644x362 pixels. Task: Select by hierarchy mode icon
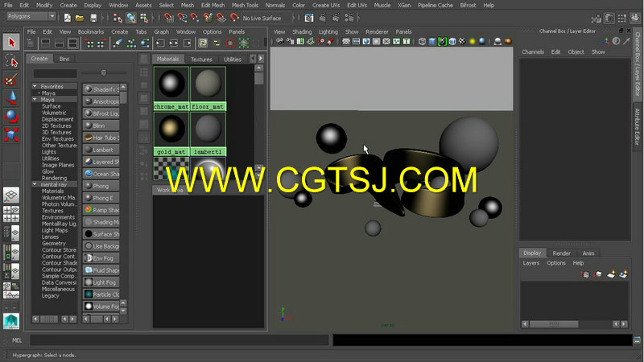[x=118, y=18]
